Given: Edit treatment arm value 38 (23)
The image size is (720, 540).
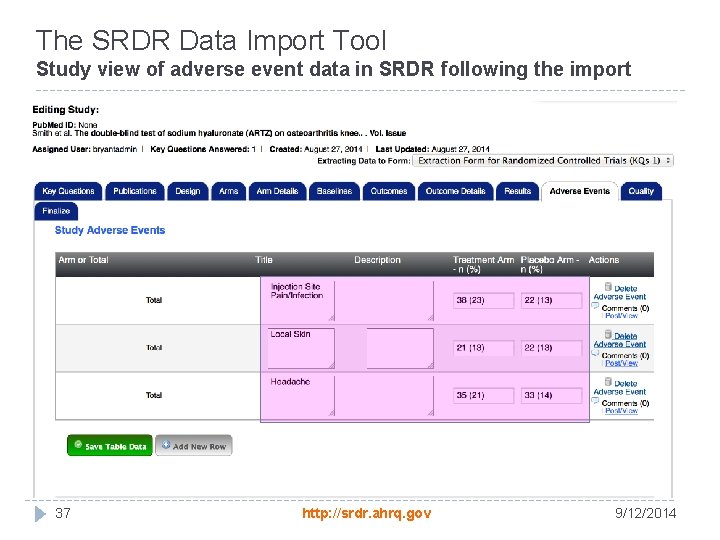Looking at the screenshot, I should (483, 300).
